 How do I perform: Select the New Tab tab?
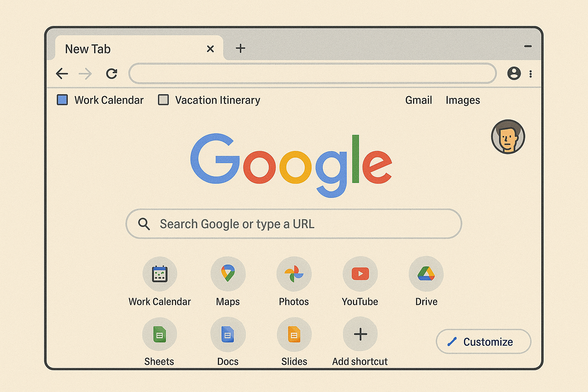pos(139,48)
